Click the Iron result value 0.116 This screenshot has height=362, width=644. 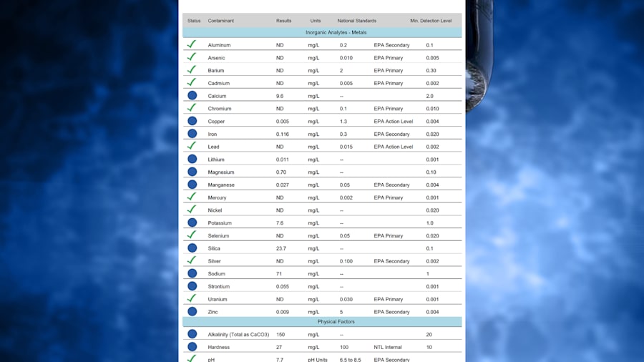[283, 134]
